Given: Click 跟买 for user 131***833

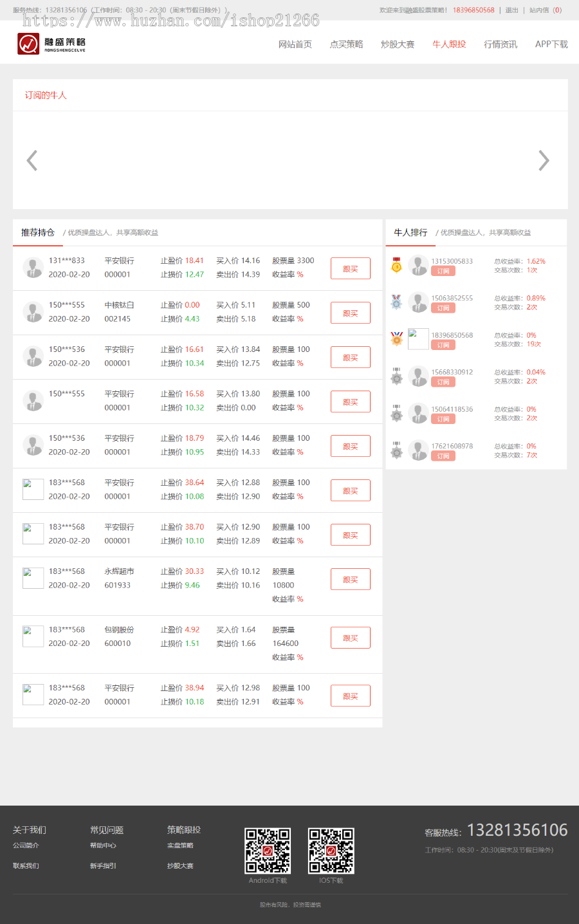Looking at the screenshot, I should click(x=351, y=268).
